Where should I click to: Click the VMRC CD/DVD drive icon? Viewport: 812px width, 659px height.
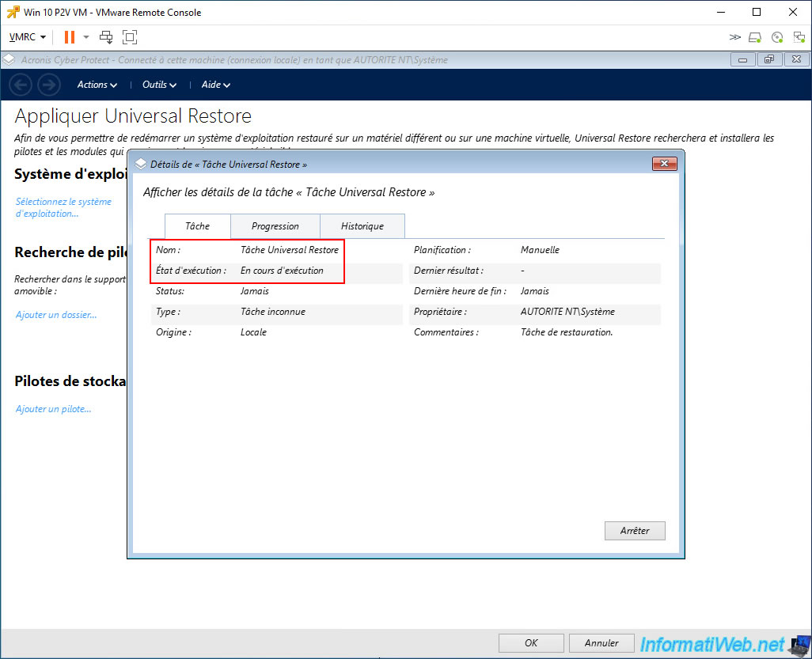point(777,37)
